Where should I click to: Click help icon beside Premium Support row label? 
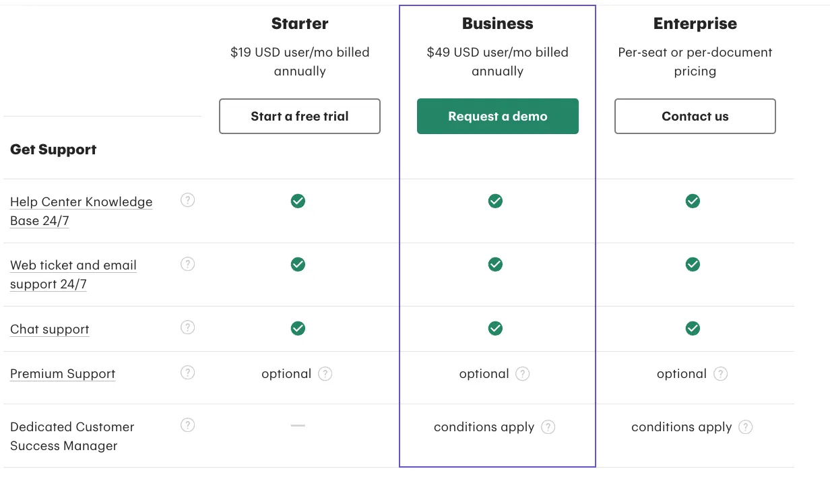(x=188, y=373)
